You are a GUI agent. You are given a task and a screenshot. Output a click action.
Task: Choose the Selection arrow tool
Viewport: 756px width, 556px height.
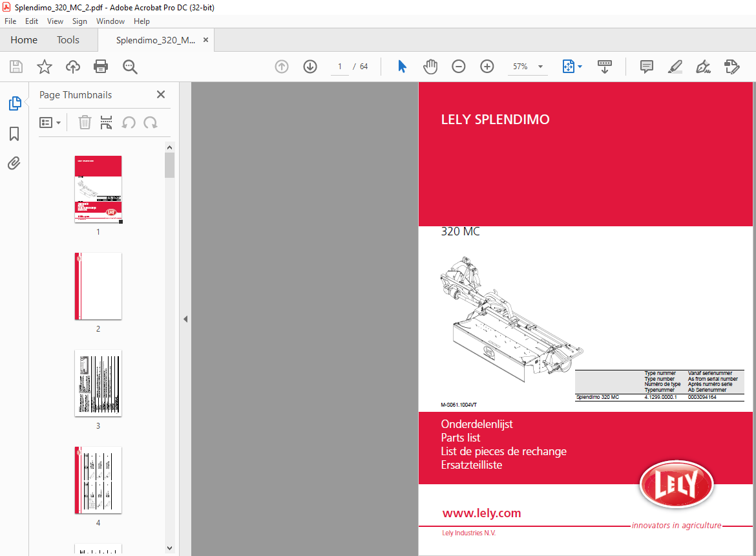pos(402,67)
